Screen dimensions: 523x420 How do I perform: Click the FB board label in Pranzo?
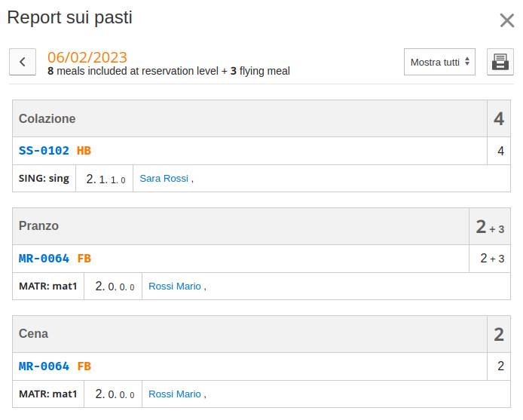pyautogui.click(x=84, y=259)
